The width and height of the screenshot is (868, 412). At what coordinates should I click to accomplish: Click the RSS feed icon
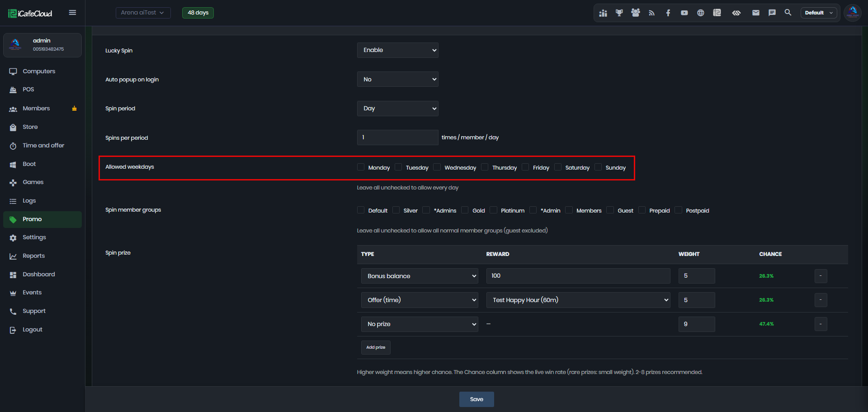click(652, 13)
